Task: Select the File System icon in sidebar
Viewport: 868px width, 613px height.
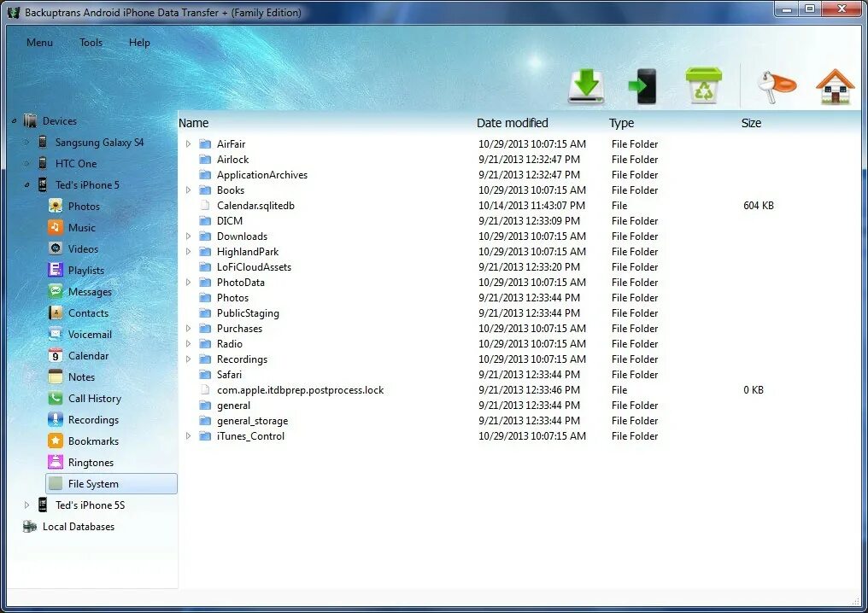Action: click(56, 483)
